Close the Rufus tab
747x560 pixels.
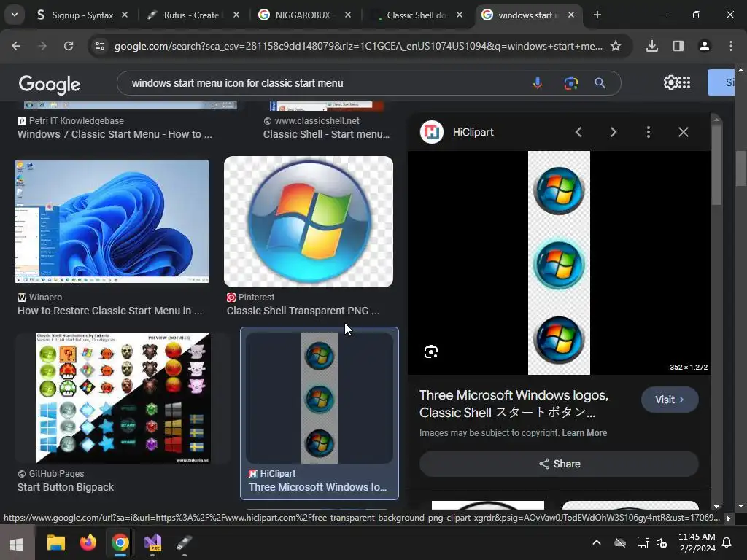[236, 15]
